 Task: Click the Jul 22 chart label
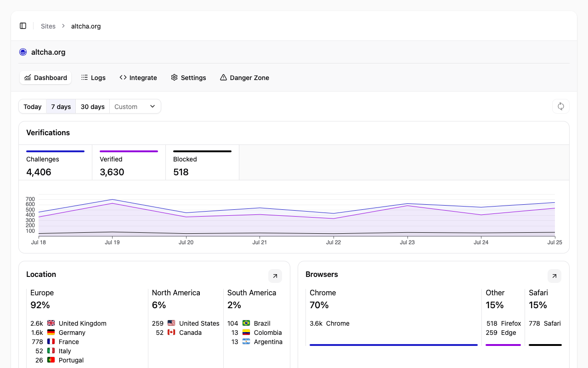[334, 242]
